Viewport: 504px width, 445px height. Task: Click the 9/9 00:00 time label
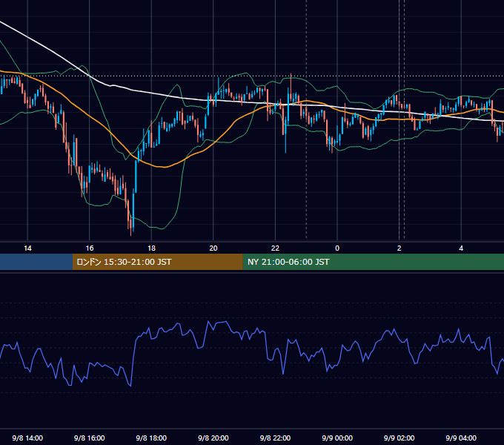[x=337, y=438]
